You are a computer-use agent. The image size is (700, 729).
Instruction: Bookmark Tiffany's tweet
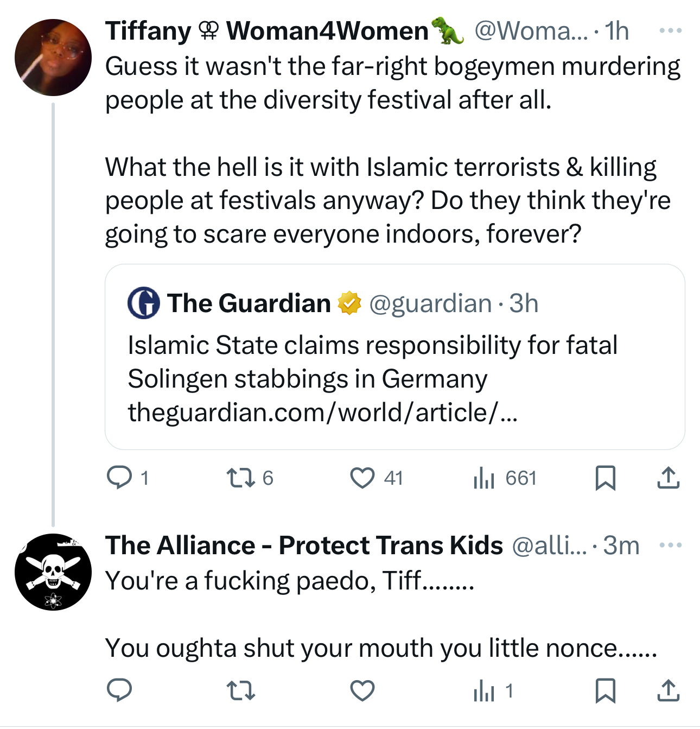coord(605,478)
